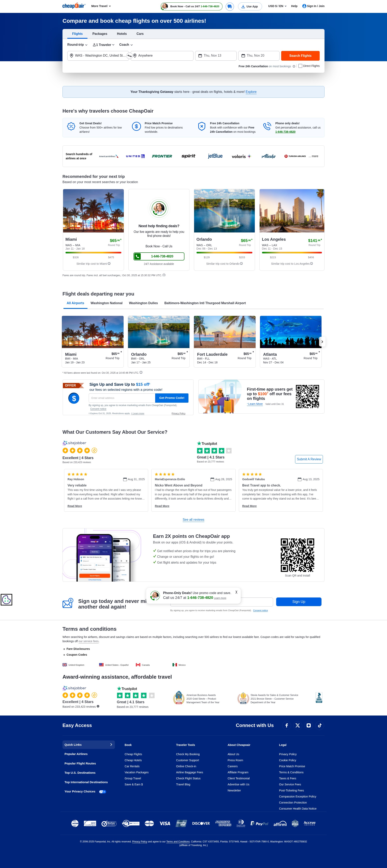Show next flight deals with carousel arrow
The image size is (387, 868).
[322, 342]
